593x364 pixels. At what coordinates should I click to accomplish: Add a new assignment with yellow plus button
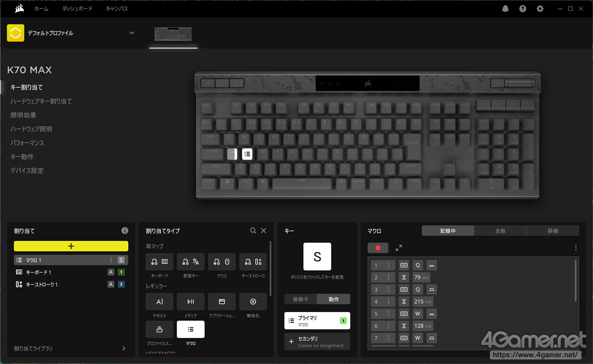click(x=71, y=246)
